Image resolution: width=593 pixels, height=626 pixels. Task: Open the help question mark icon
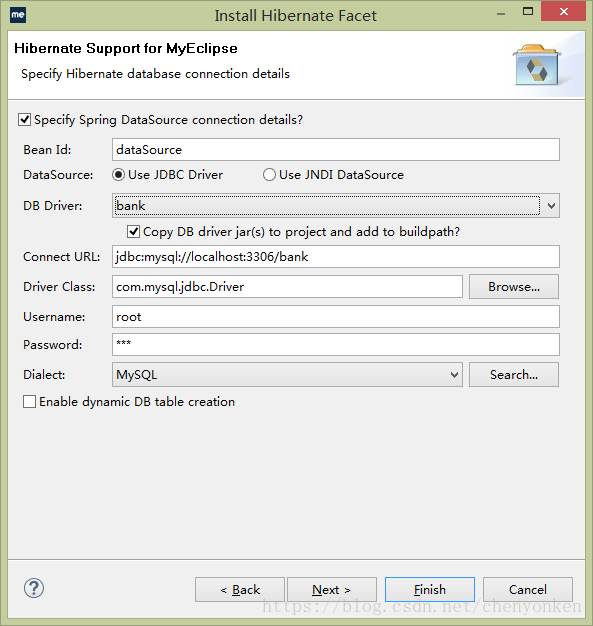click(34, 588)
